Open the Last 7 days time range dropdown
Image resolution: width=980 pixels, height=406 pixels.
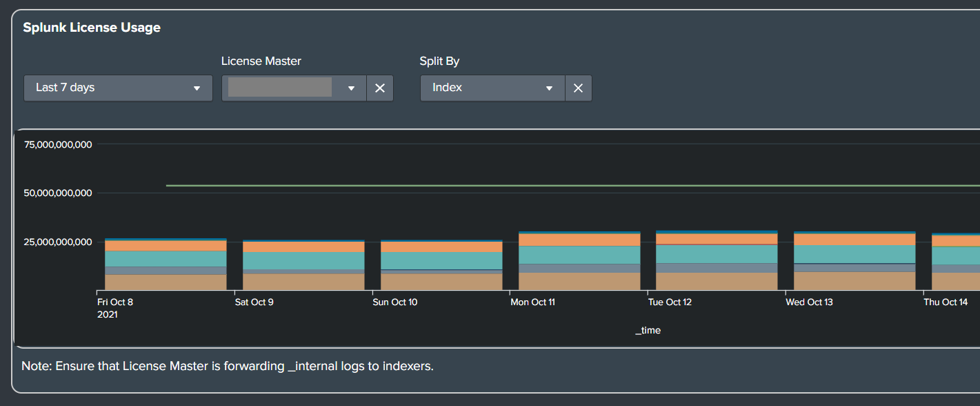pyautogui.click(x=118, y=88)
